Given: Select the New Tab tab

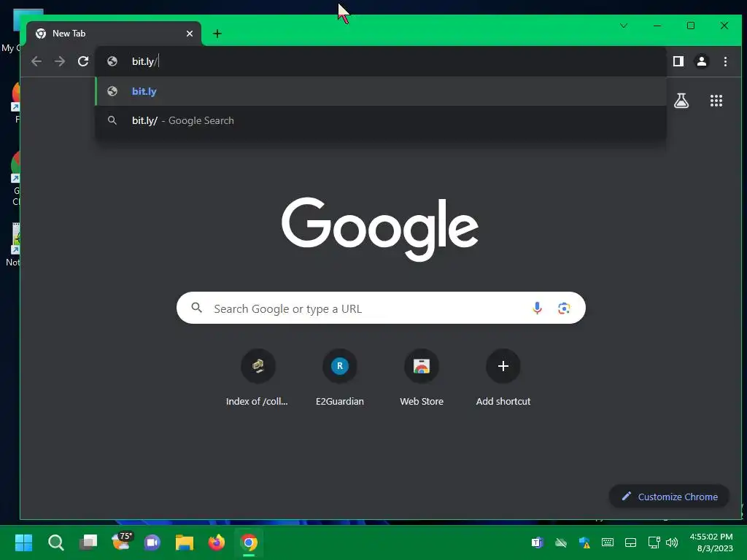Looking at the screenshot, I should 113,34.
